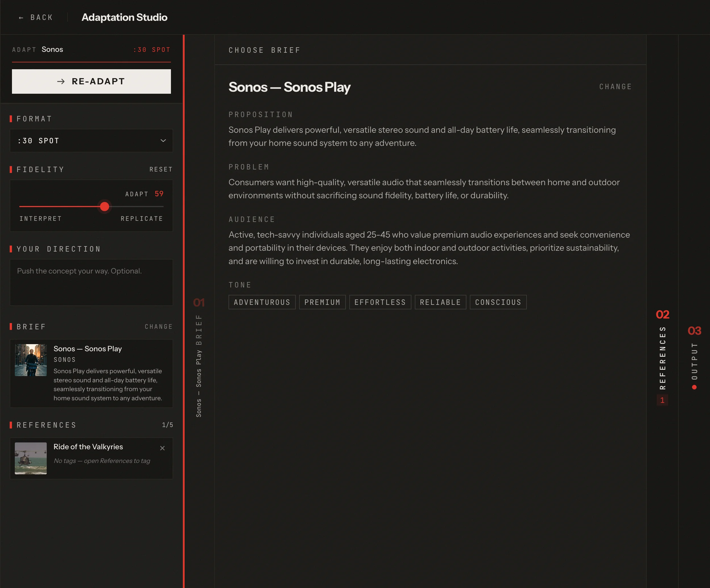Click the INTERPRET label under the slider

40,219
